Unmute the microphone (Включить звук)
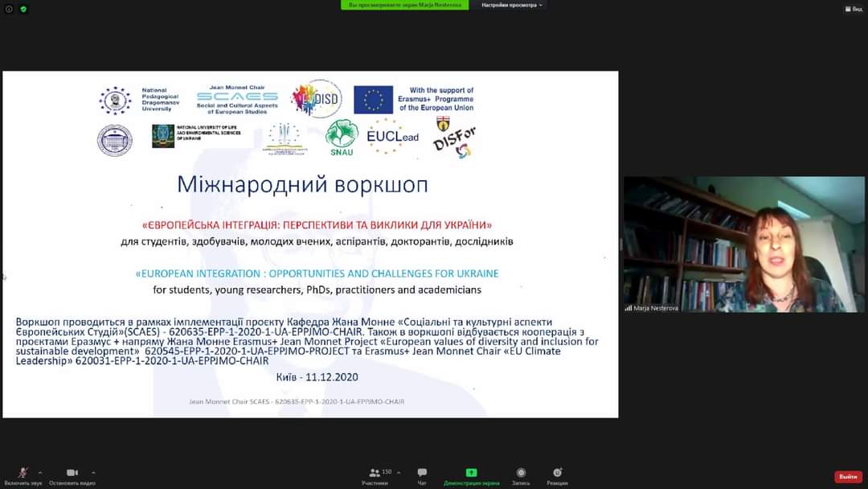868x489 pixels. pyautogui.click(x=23, y=473)
